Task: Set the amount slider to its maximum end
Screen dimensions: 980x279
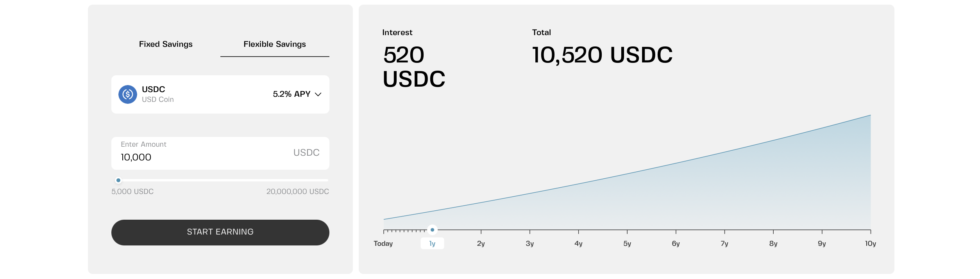Action: tap(328, 180)
